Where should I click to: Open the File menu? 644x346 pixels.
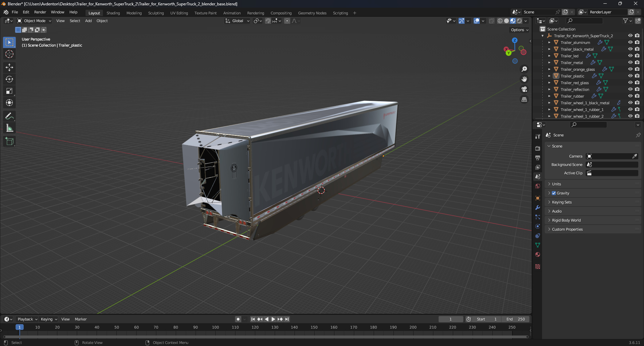(x=15, y=12)
